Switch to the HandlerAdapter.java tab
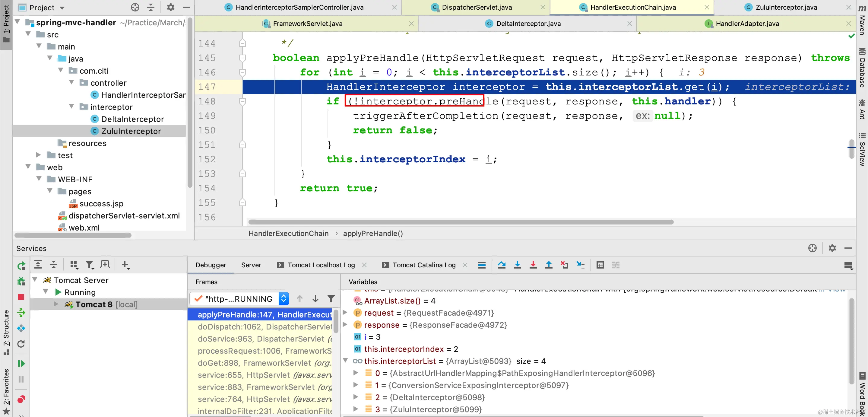This screenshot has height=417, width=868. coord(747,24)
